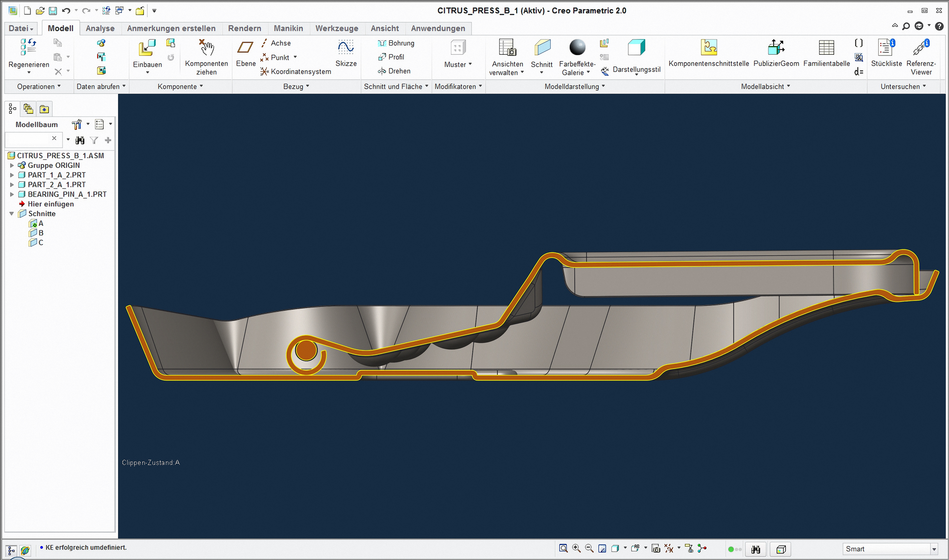Toggle the spin center display icon
The width and height of the screenshot is (949, 560).
pyautogui.click(x=702, y=548)
